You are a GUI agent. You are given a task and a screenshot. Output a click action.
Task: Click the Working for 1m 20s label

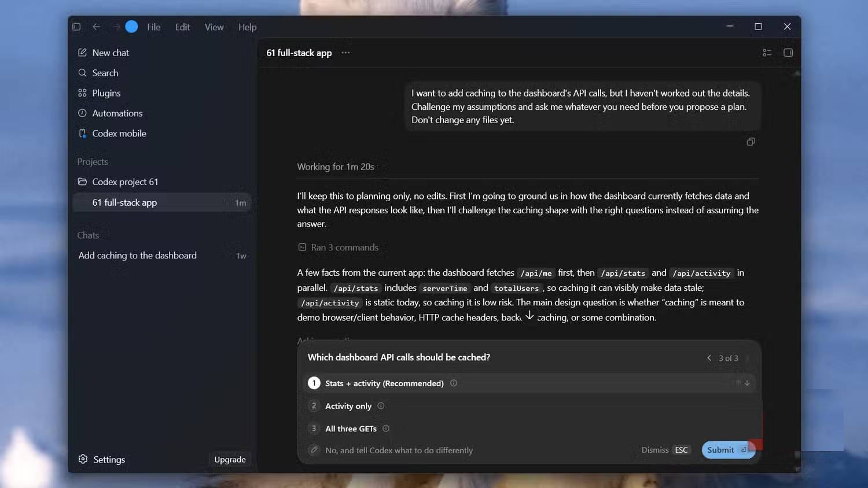point(336,167)
